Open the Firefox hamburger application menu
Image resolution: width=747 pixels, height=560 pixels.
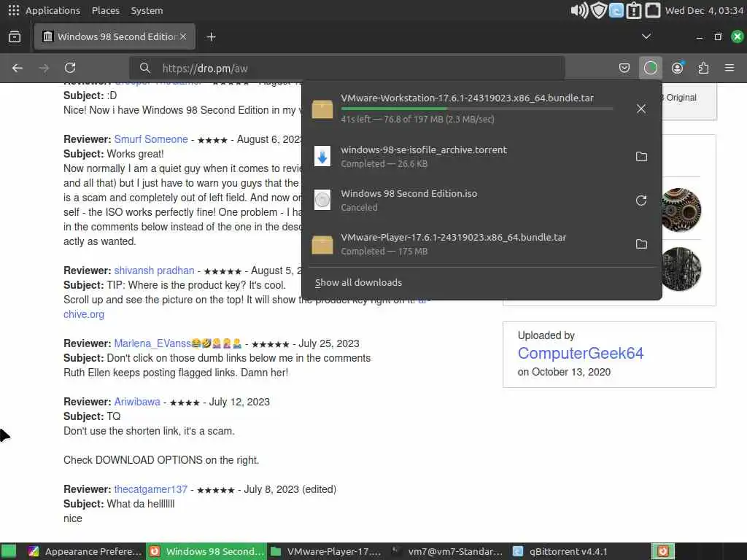[729, 68]
